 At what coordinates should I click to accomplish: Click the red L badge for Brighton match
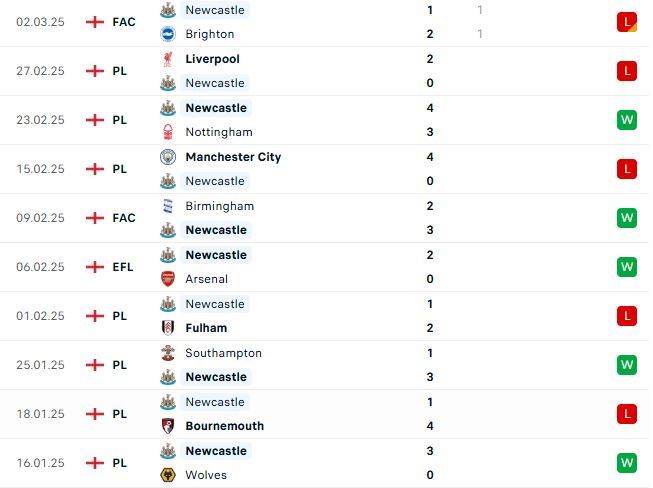tap(627, 22)
